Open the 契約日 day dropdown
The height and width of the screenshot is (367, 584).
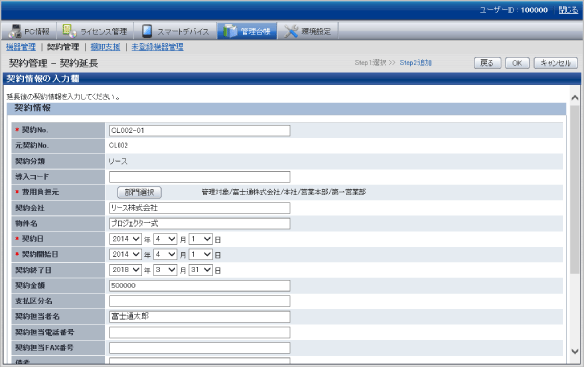pyautogui.click(x=200, y=239)
